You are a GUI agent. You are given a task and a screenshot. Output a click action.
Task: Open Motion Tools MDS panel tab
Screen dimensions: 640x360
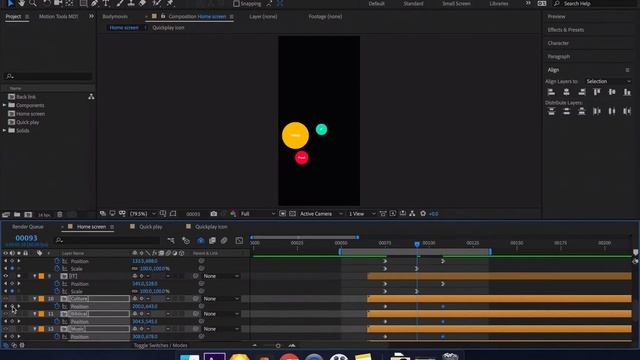58,16
